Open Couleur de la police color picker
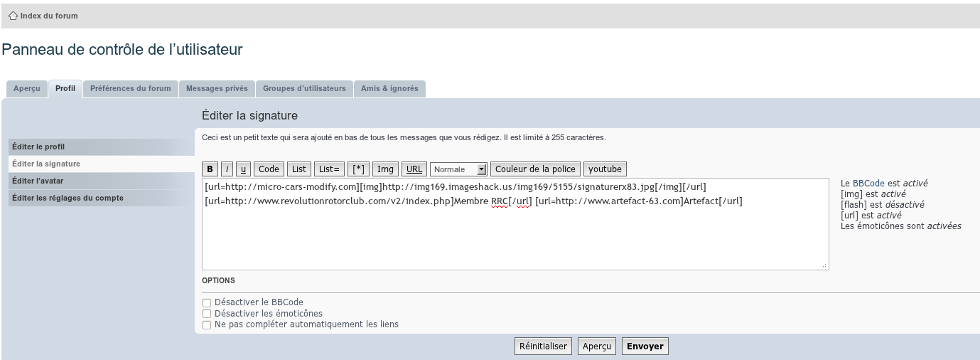 pos(535,169)
